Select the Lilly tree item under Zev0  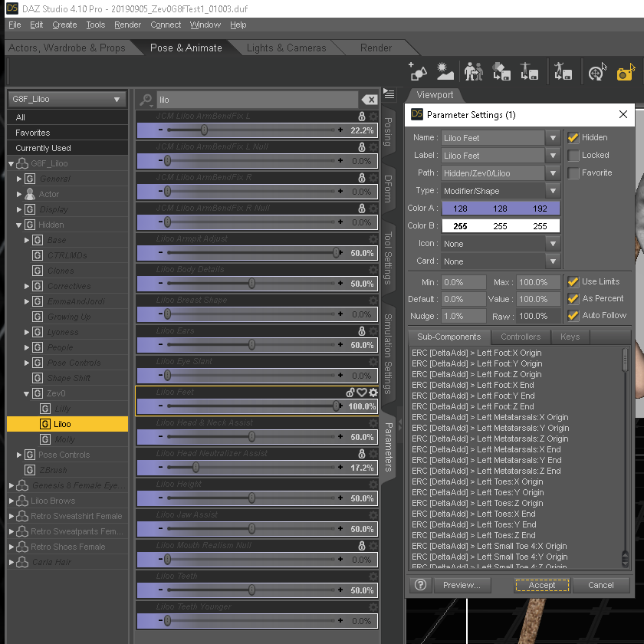coord(62,409)
